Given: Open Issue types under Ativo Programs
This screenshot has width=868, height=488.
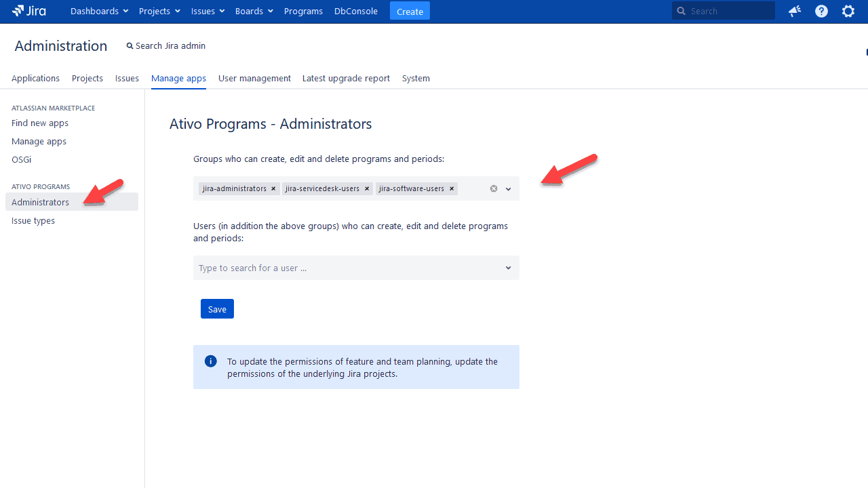Looking at the screenshot, I should click(x=33, y=220).
